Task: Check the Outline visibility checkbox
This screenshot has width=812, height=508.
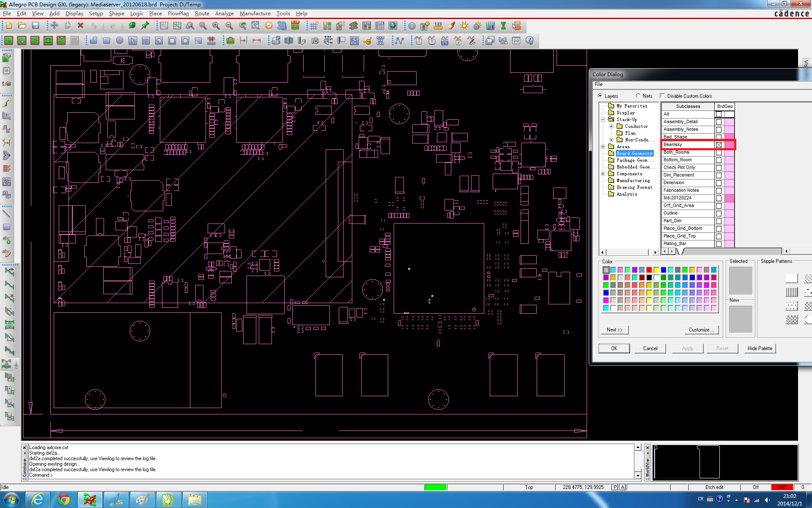Action: click(719, 213)
